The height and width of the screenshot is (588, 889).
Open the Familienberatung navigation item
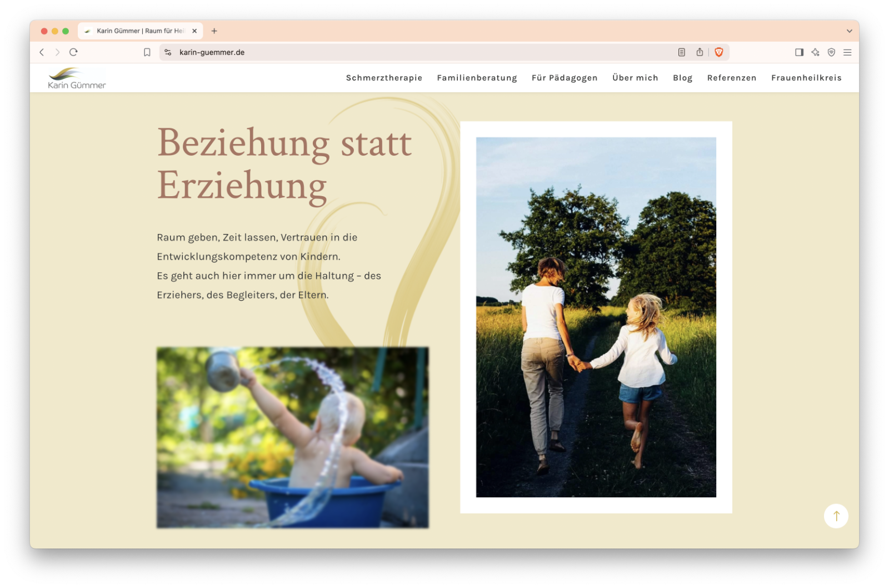[477, 78]
